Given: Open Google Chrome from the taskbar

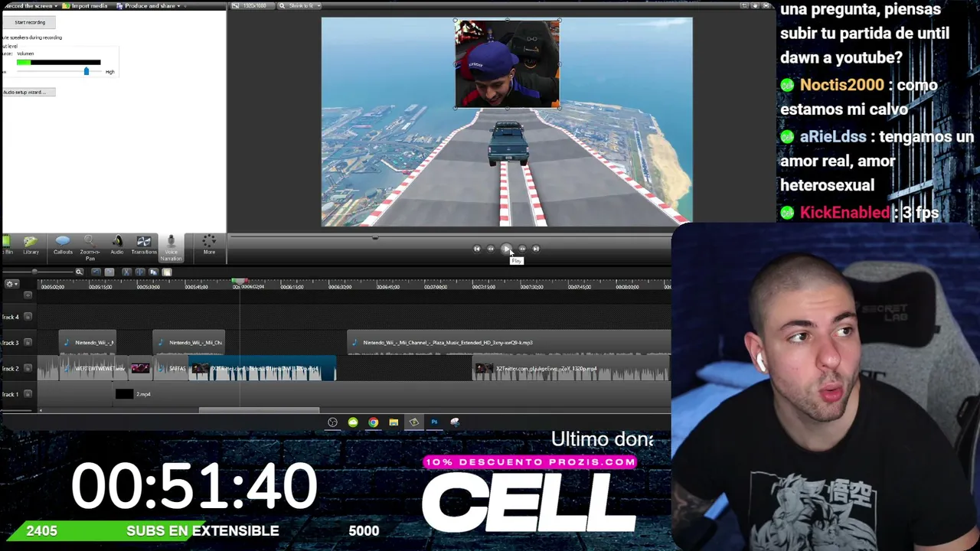Looking at the screenshot, I should (x=373, y=422).
